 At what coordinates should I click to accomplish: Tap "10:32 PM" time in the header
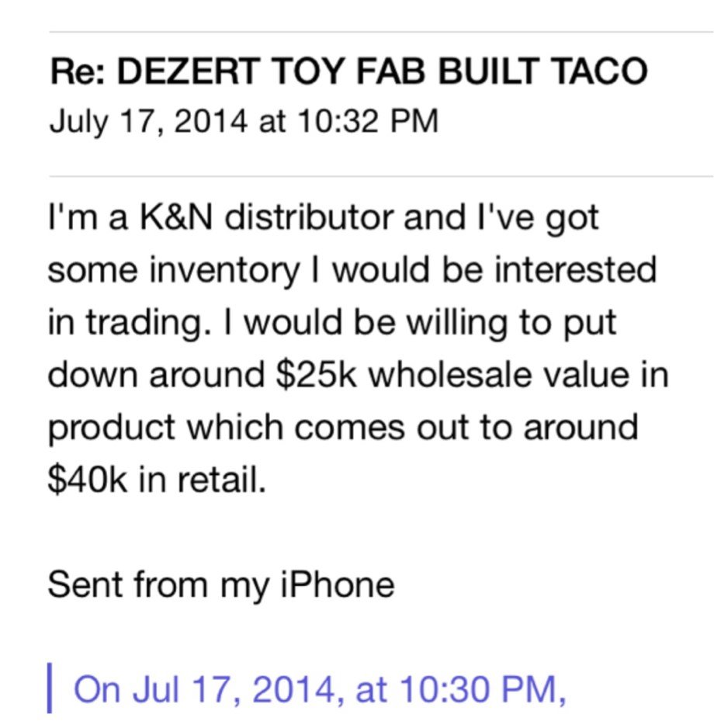click(368, 121)
